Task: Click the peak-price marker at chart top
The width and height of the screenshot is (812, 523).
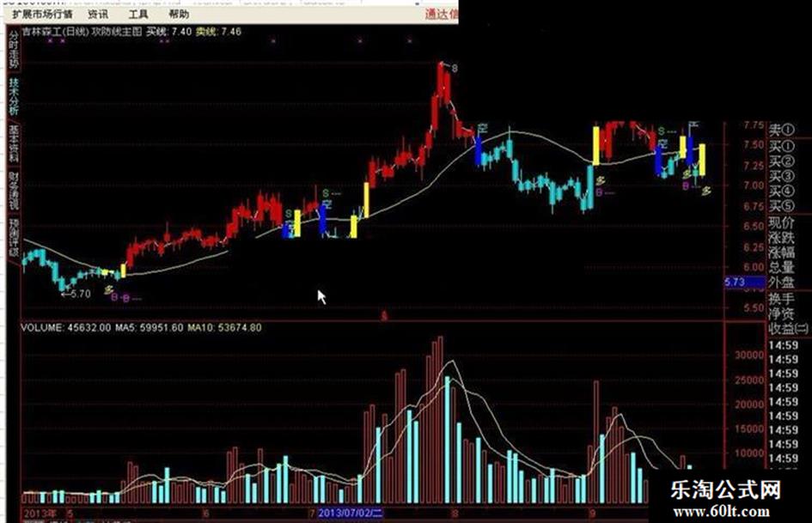Action: [449, 67]
